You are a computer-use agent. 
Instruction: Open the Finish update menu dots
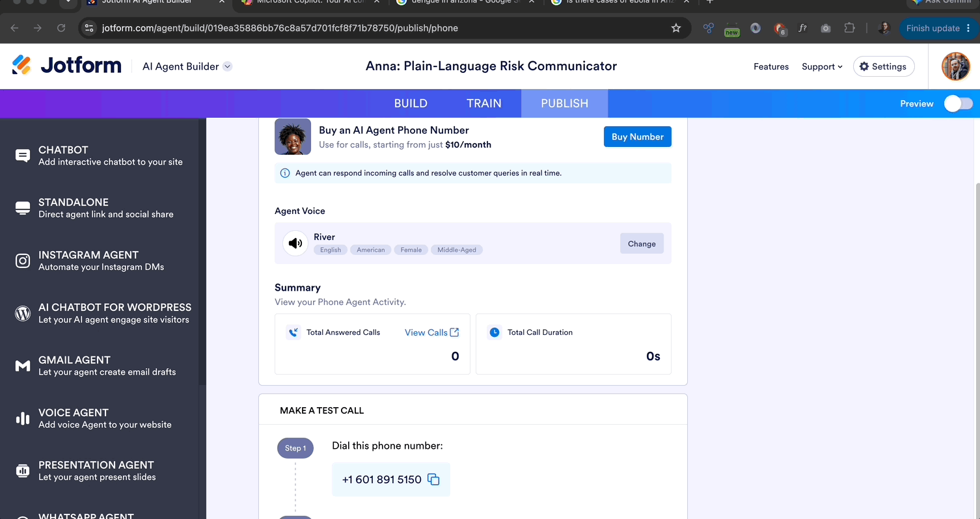click(969, 28)
